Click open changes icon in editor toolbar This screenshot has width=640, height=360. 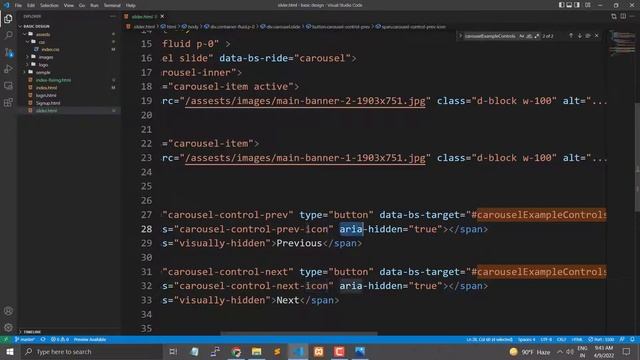click(x=614, y=16)
